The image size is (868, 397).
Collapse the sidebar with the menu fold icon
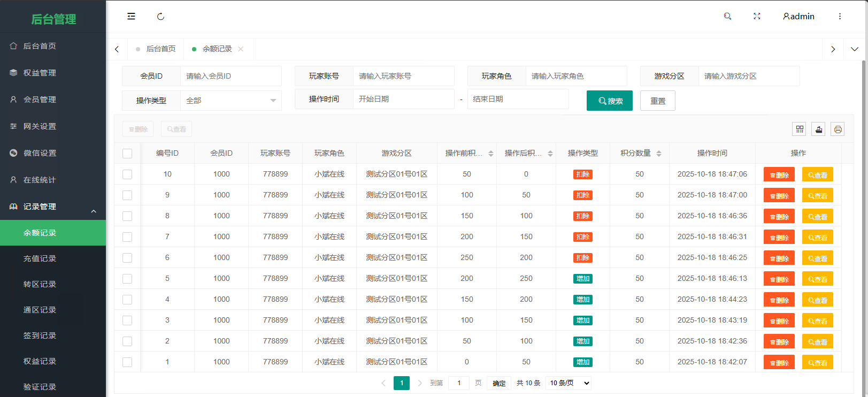tap(131, 16)
